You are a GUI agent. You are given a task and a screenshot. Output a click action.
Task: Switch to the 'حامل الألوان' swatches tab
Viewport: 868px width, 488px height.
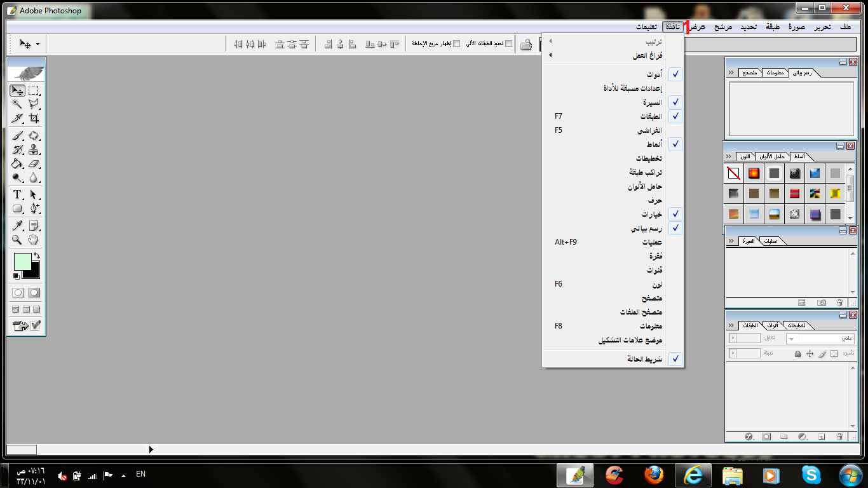pyautogui.click(x=773, y=156)
